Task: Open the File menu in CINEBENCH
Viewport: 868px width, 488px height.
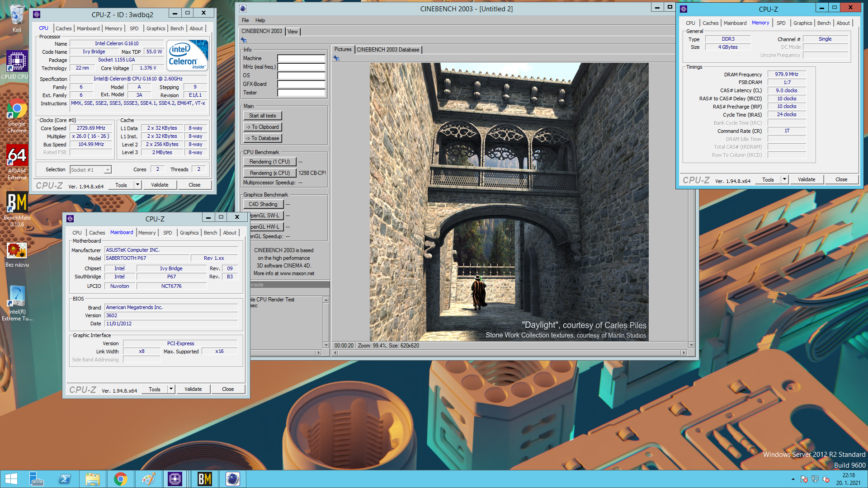Action: pos(245,20)
